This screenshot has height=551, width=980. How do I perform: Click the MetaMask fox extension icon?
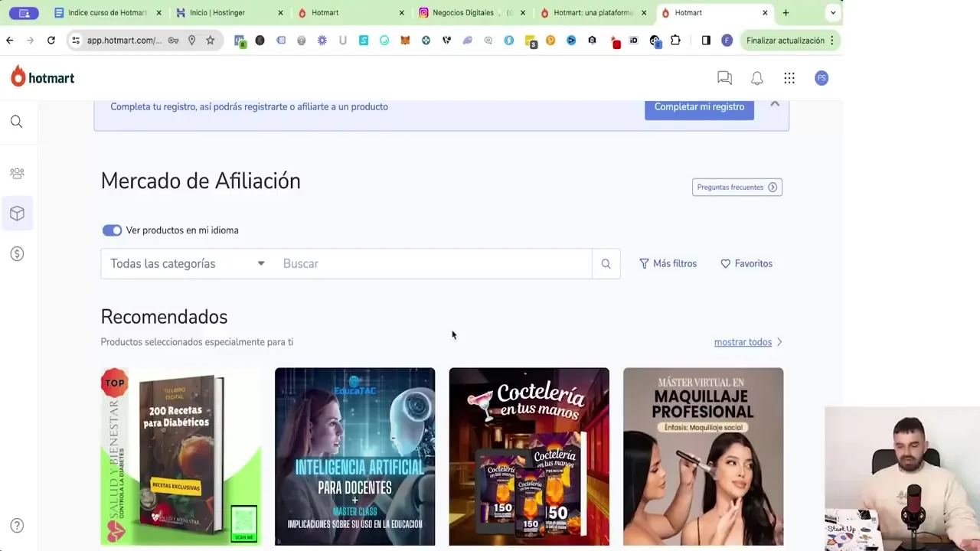coord(406,41)
